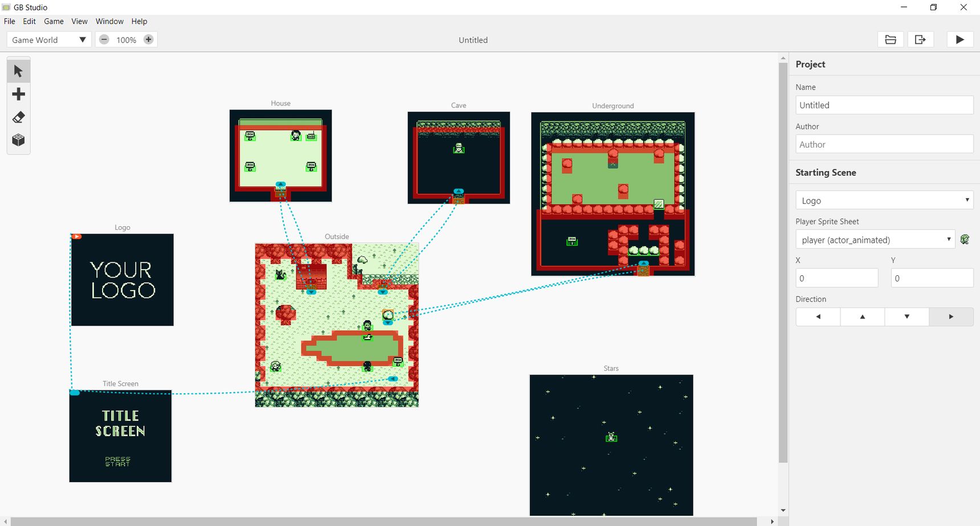The width and height of the screenshot is (980, 526).
Task: Select the Outside scene
Action: coord(337,325)
